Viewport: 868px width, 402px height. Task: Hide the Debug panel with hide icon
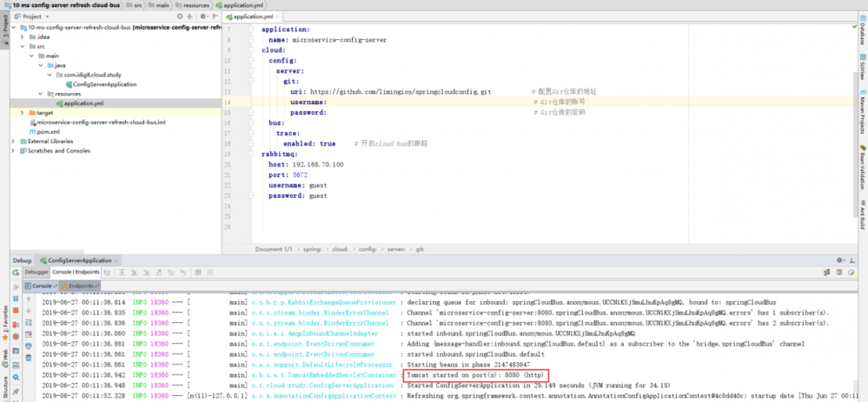[x=852, y=260]
